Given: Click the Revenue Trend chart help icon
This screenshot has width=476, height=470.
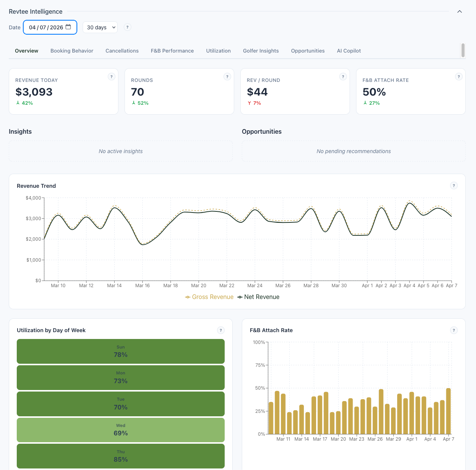Looking at the screenshot, I should 454,185.
